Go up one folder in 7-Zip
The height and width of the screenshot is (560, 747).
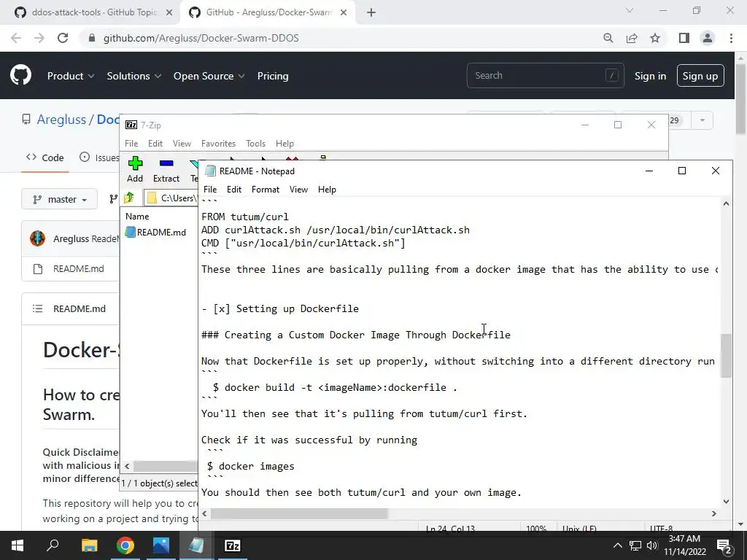(x=128, y=198)
